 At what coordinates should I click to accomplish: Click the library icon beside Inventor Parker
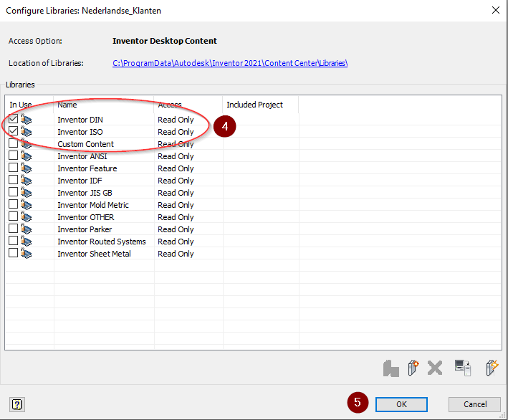(x=27, y=229)
